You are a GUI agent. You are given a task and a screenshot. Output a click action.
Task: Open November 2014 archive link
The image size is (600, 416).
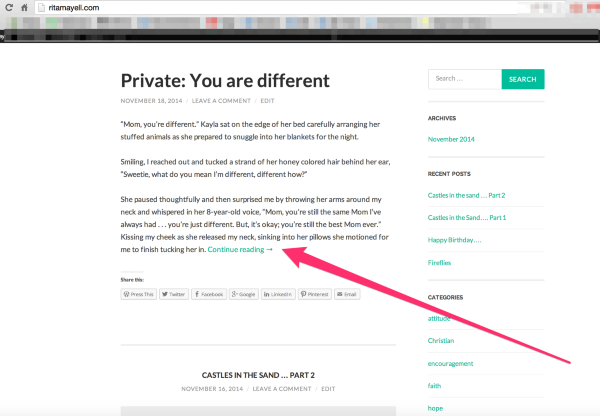(456, 139)
